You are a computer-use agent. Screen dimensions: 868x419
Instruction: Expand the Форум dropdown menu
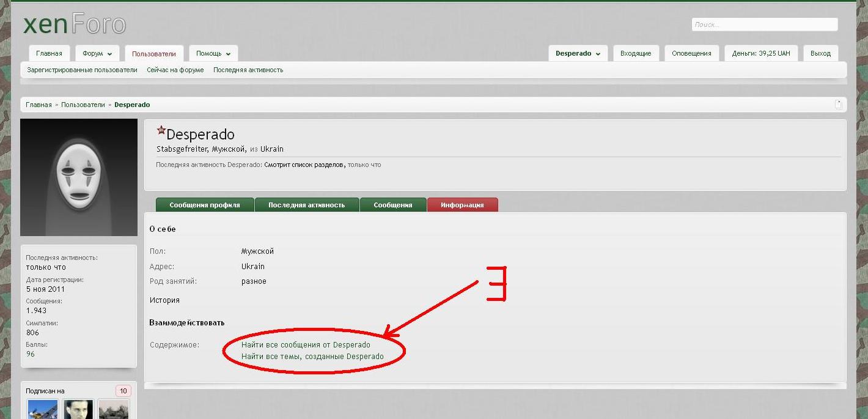coord(97,54)
